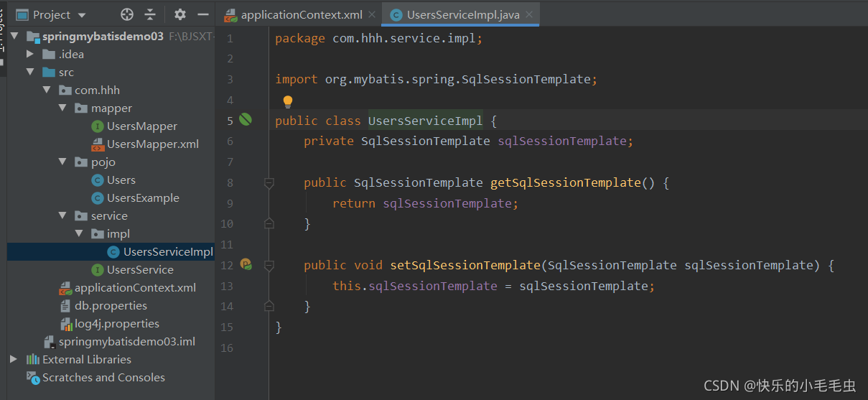
Task: Open UsersMapper.xml file in tree
Action: coord(153,144)
